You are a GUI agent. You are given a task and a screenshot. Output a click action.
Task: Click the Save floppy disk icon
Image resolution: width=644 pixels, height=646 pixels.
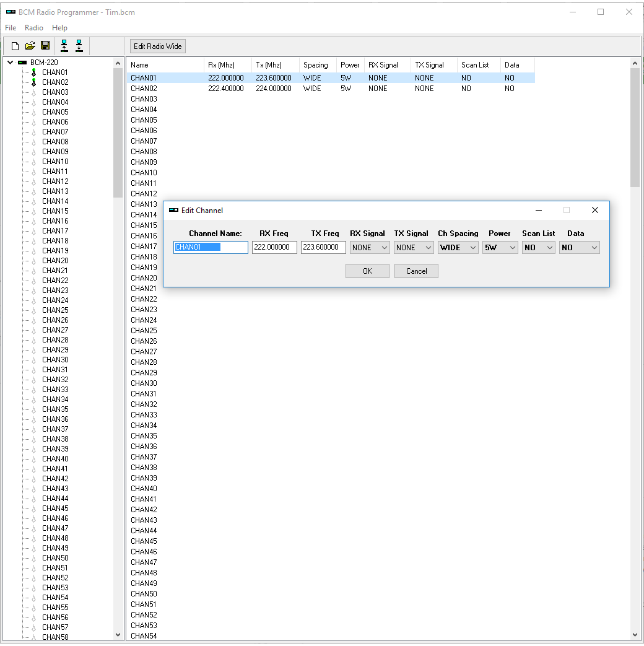coord(45,46)
